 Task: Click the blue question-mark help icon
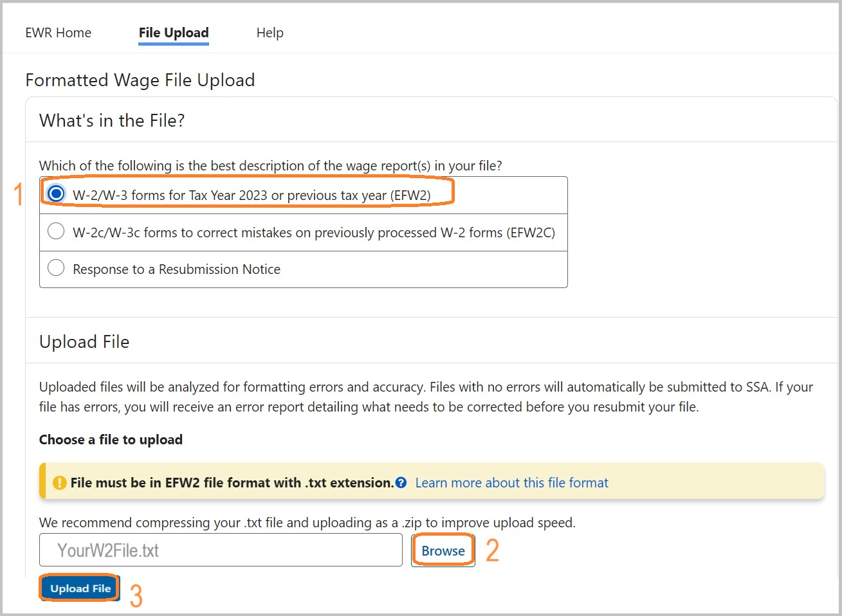(x=401, y=482)
